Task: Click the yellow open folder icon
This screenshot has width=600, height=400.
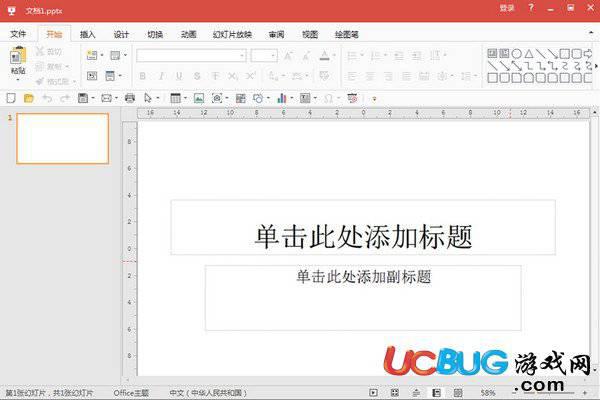Action: point(29,98)
